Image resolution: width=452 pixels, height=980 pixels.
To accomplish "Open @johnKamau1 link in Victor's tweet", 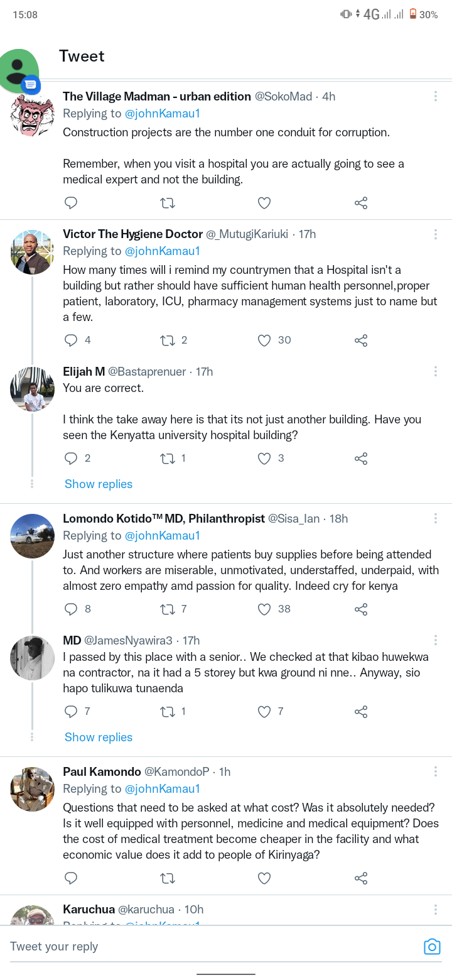I will (163, 251).
